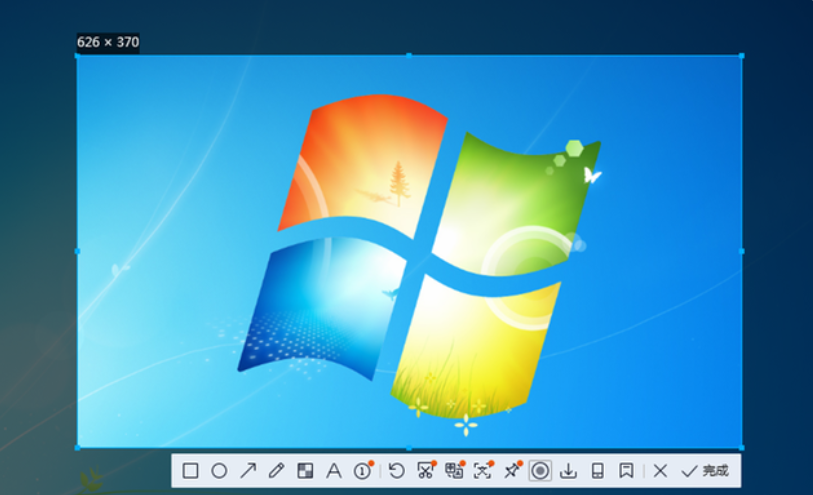Open the long scrolling screenshot scissors tool
The height and width of the screenshot is (495, 813).
pos(426,470)
